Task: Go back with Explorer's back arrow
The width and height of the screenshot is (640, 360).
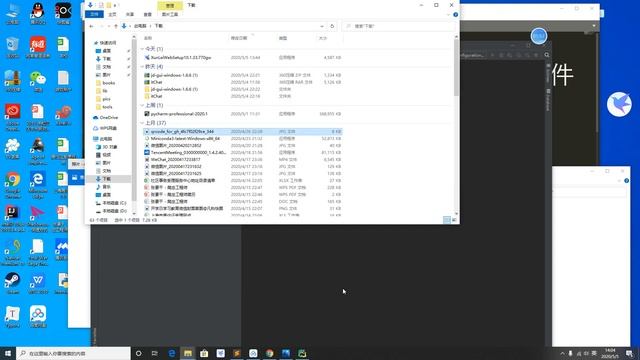Action: 91,26
